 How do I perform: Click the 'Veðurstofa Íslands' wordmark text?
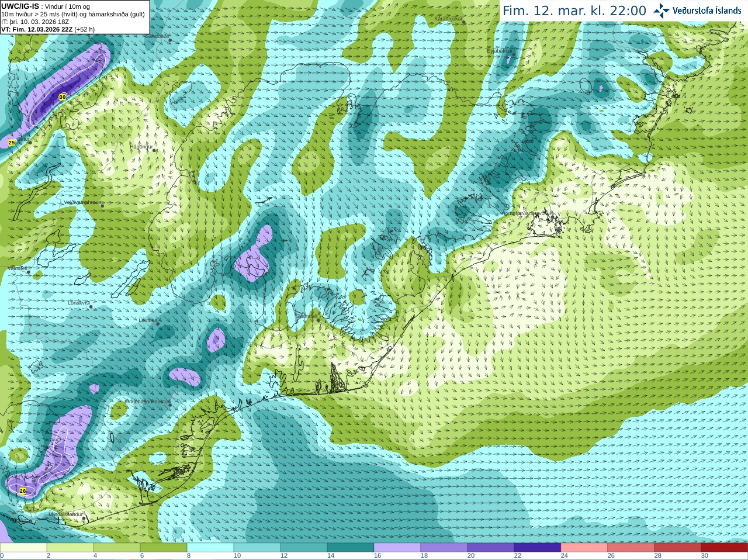click(707, 11)
